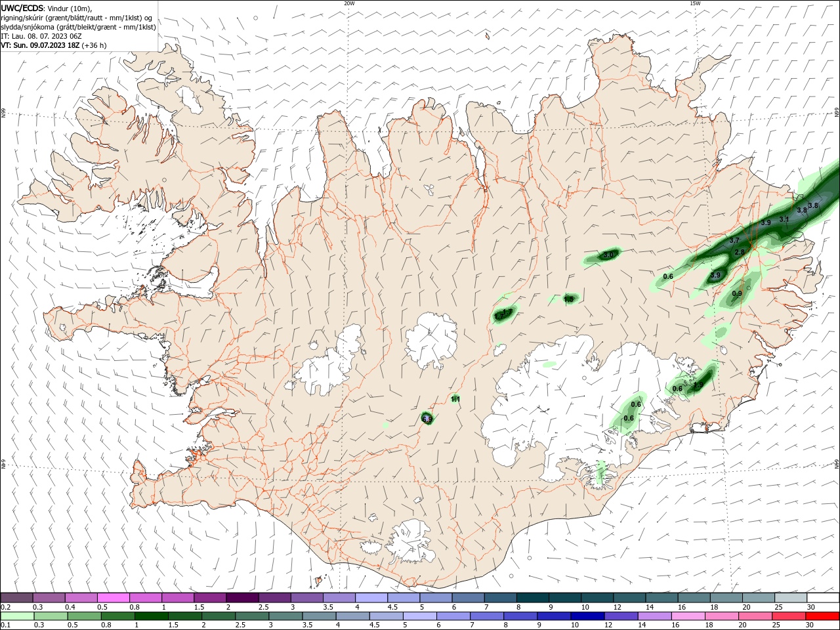
Task: Click the deep navy 10–12 rain legend swatch
Action: pyautogui.click(x=587, y=616)
